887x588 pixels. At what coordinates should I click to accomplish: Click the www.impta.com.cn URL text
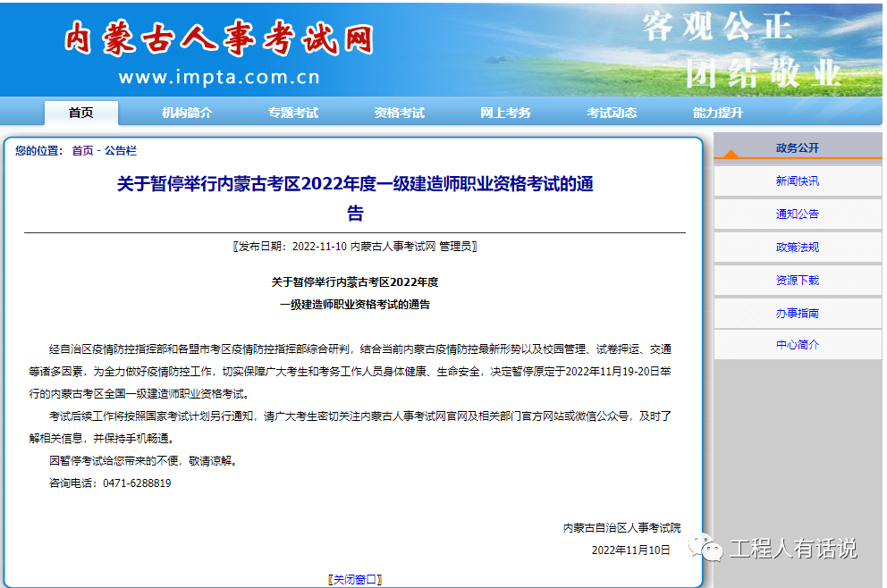coord(219,77)
